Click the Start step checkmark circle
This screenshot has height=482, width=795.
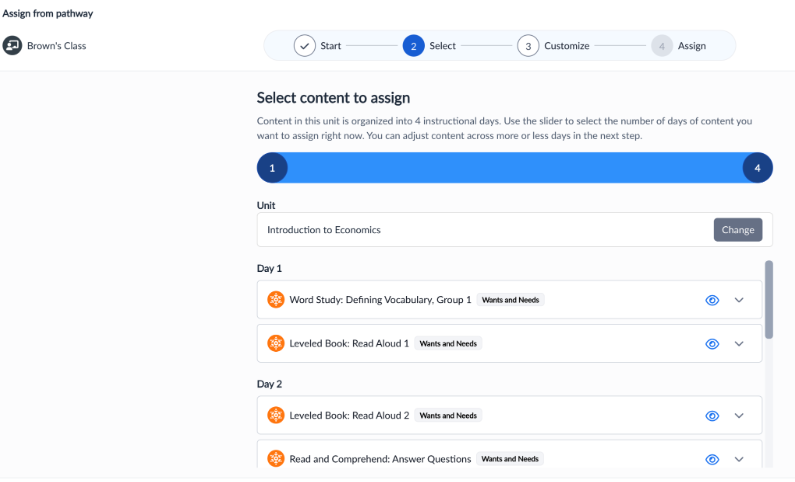(x=304, y=46)
